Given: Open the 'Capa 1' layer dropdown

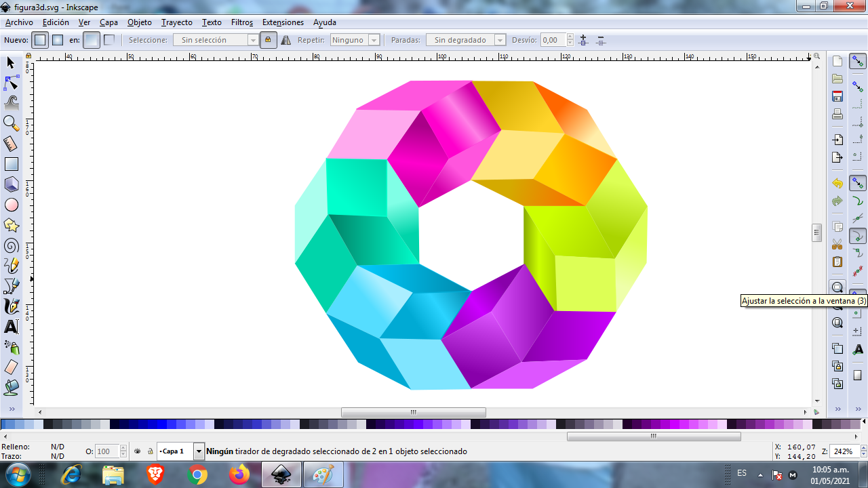Looking at the screenshot, I should point(180,451).
